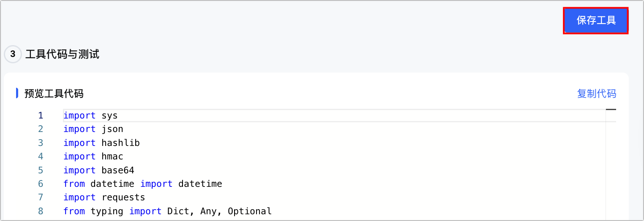Image resolution: width=644 pixels, height=221 pixels.
Task: Select line number 3 in the gutter
Action: tap(41, 143)
